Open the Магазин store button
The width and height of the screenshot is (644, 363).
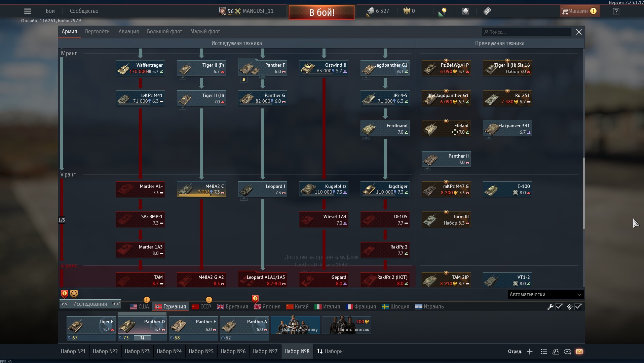[579, 11]
